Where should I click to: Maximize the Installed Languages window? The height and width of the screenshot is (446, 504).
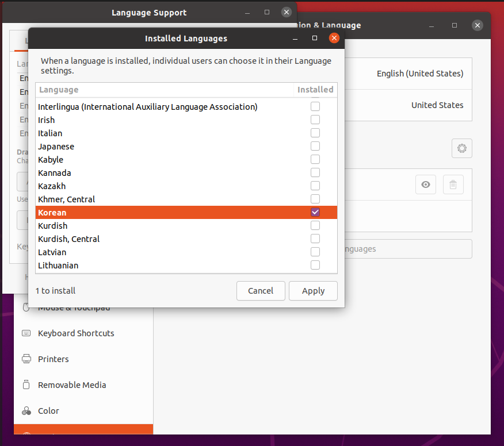[315, 38]
